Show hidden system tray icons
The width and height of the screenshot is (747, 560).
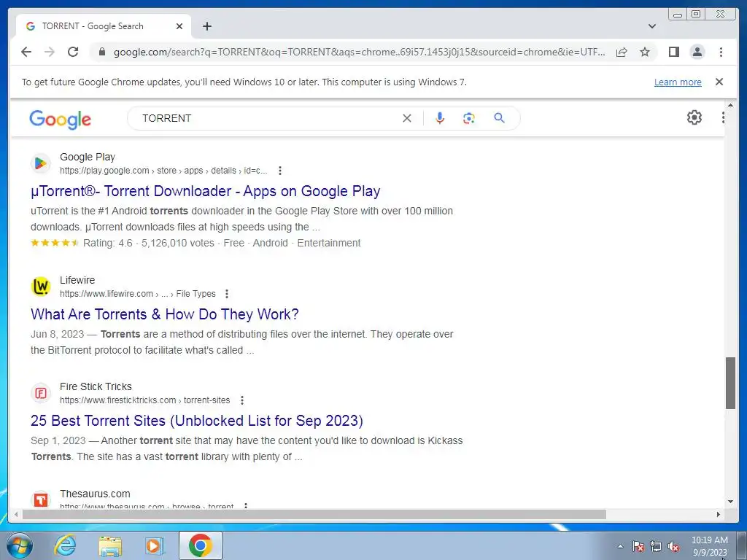[620, 546]
